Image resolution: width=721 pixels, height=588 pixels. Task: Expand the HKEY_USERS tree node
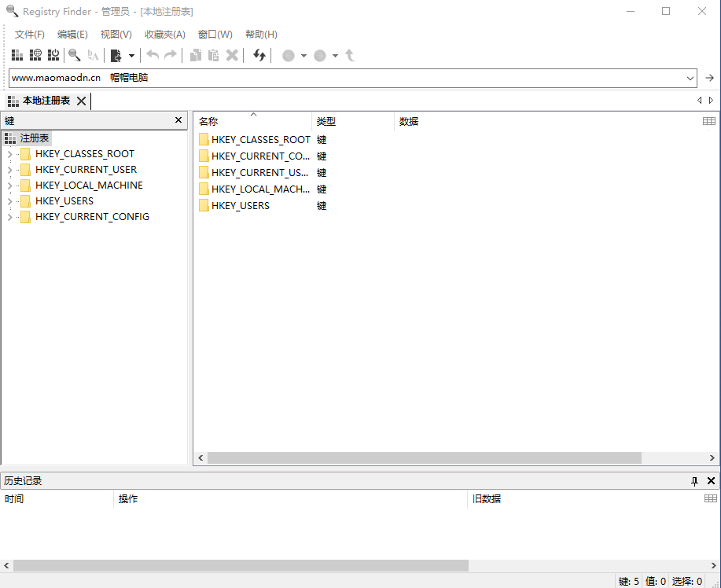(9, 201)
